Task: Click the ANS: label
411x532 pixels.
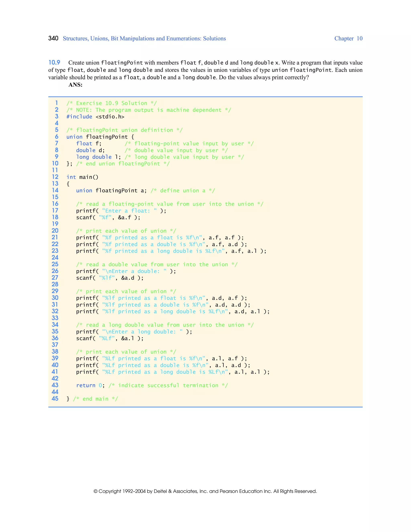Action: click(75, 85)
